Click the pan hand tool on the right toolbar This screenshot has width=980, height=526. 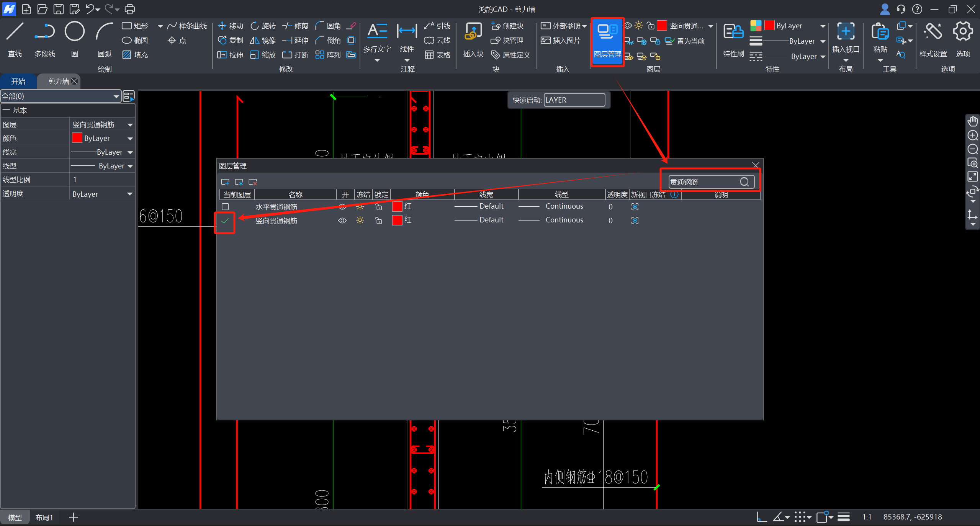pyautogui.click(x=973, y=122)
